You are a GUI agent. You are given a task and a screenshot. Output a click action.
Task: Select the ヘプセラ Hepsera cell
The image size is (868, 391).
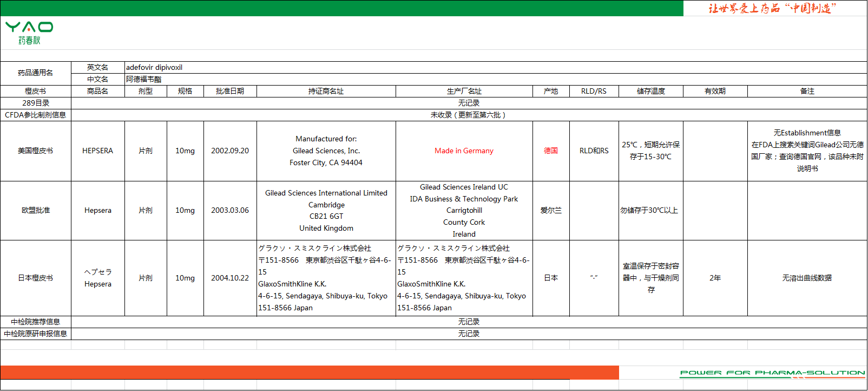(98, 278)
